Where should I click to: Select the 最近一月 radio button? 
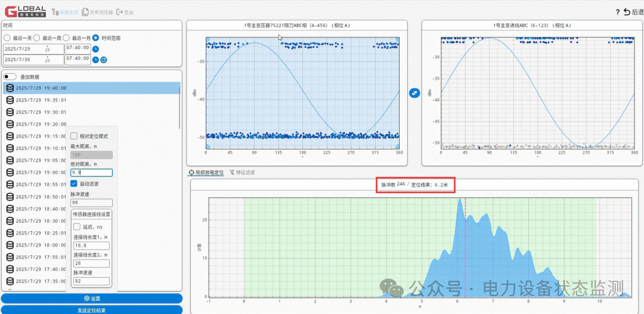coord(66,38)
